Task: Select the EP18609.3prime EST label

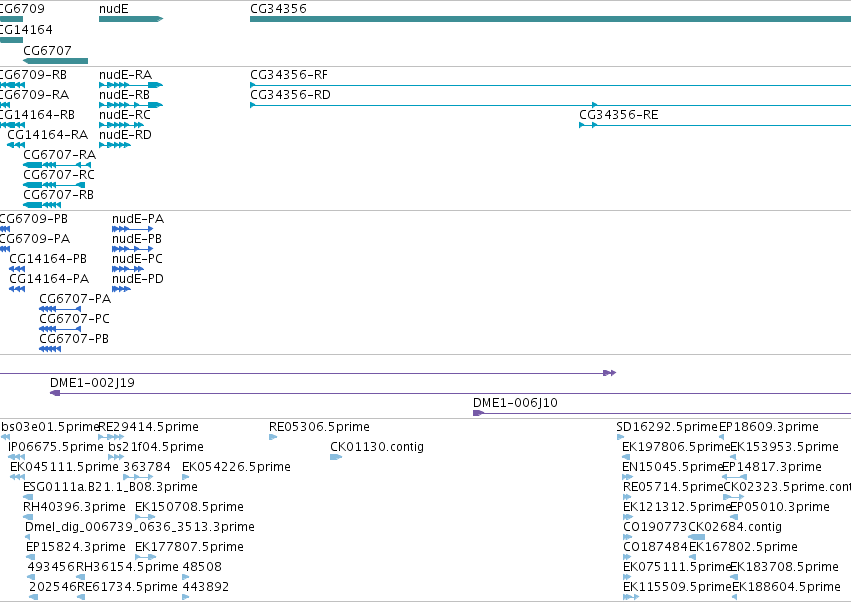Action: pos(769,427)
